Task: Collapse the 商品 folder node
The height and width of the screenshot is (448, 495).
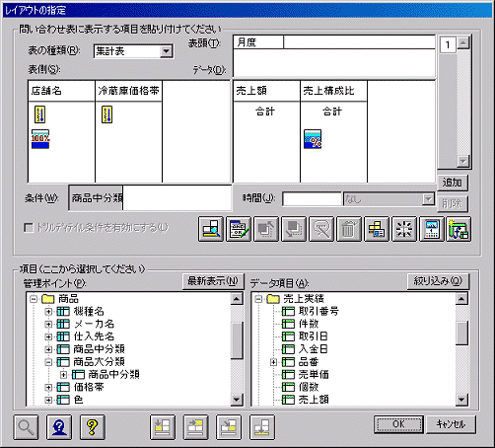Action: (x=34, y=299)
